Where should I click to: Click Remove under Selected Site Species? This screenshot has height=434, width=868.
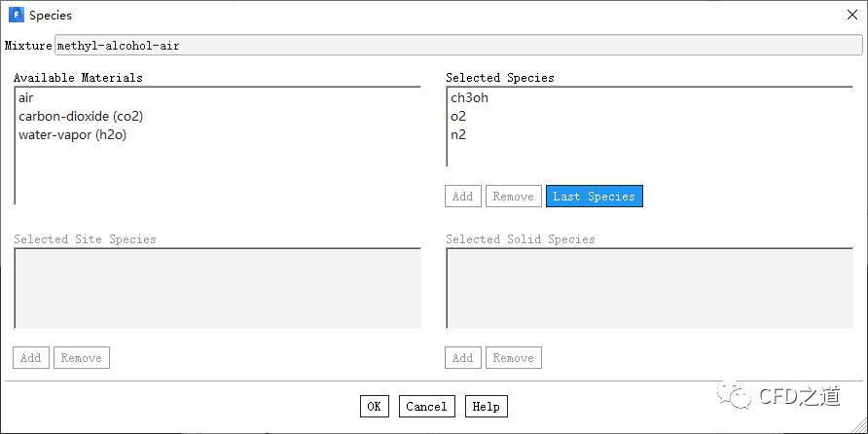pos(81,358)
